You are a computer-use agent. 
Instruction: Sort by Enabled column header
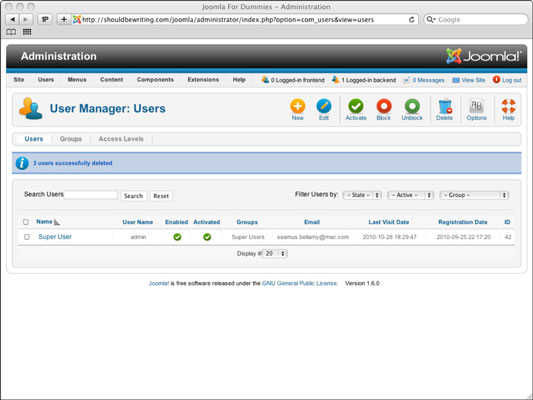click(x=176, y=222)
